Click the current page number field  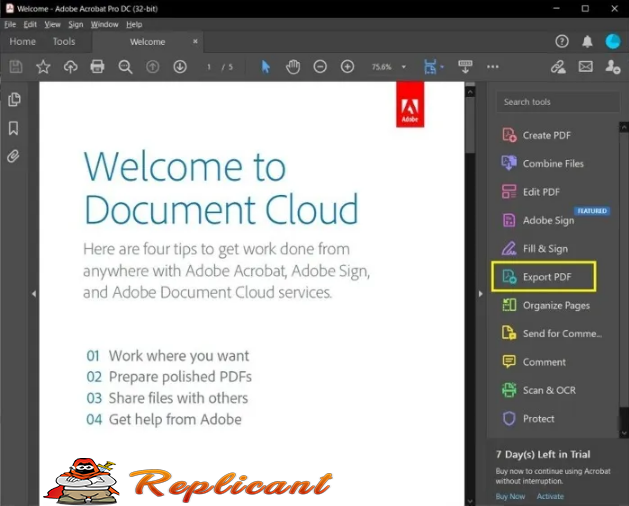[209, 67]
